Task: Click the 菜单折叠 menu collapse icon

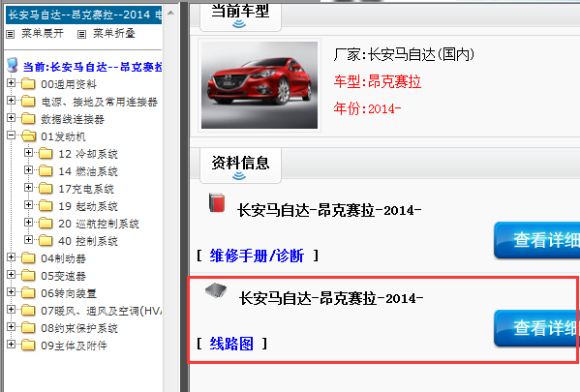Action: pyautogui.click(x=81, y=35)
